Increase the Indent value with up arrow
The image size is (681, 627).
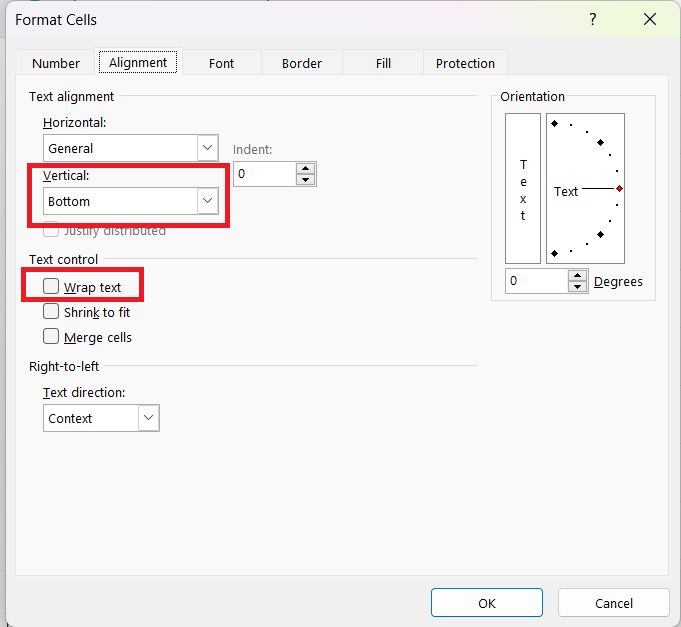click(306, 168)
